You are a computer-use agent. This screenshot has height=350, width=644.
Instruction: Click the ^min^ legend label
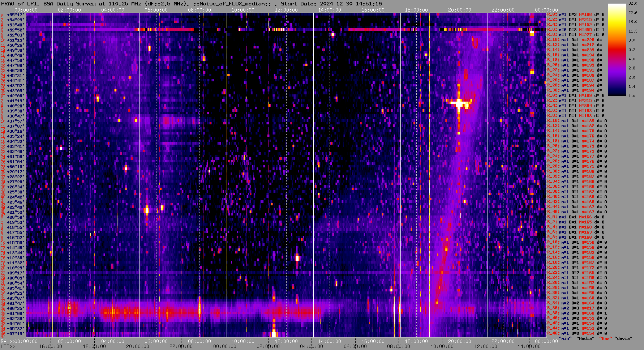(565, 338)
